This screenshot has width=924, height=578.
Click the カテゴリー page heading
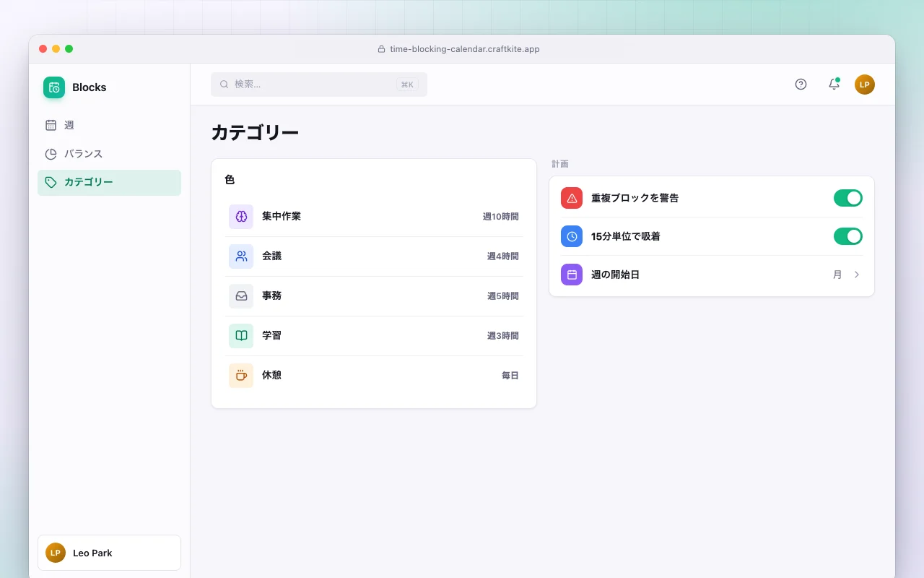[x=255, y=133]
